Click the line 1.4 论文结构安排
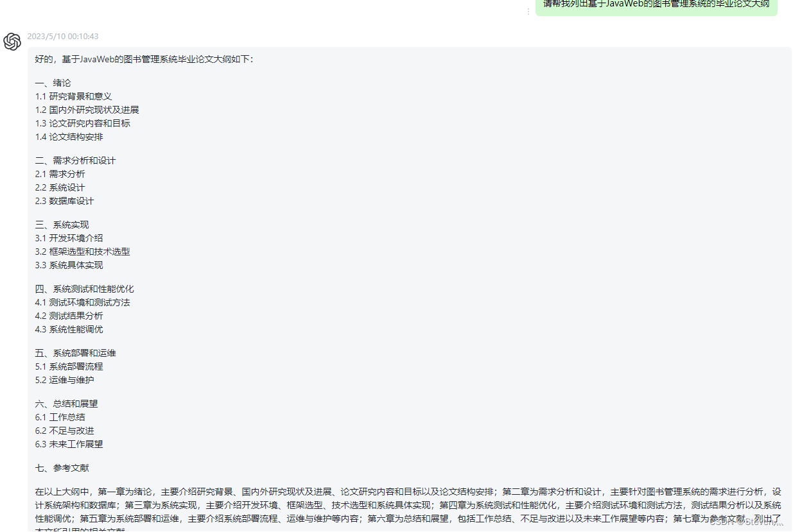 (69, 137)
